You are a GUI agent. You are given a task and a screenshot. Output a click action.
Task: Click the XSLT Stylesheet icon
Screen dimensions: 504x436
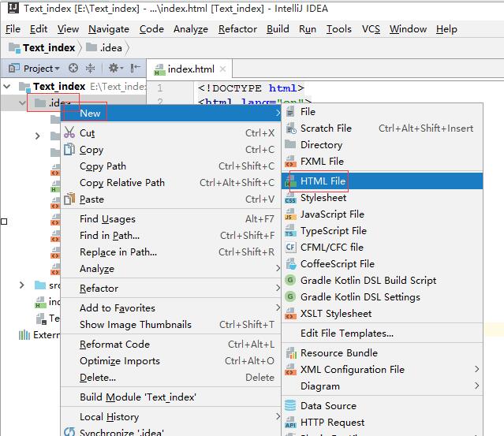[x=290, y=313]
